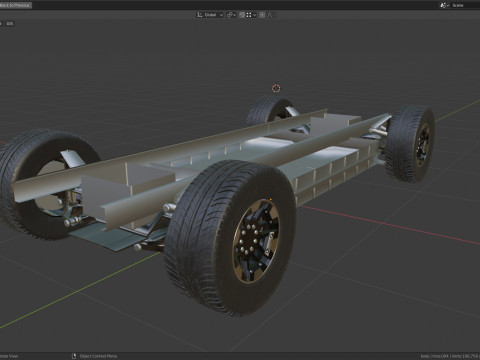Expand the pivot point dropdown arrow
Viewport: 480px width, 360px height.
[235, 15]
